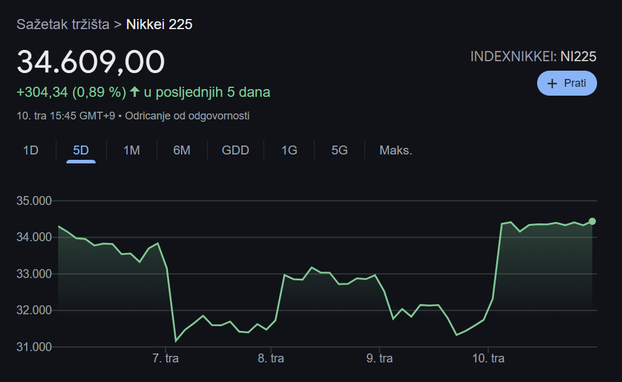Switch to the 1M range tab

[131, 150]
